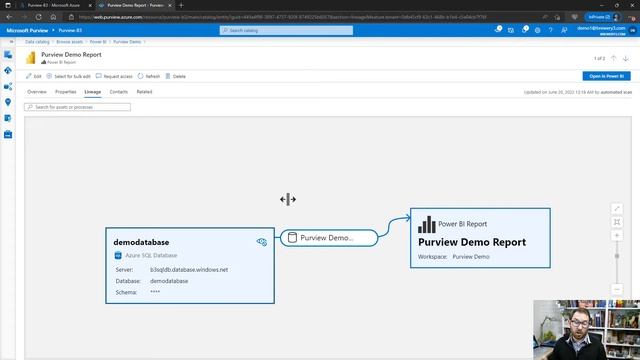Refresh the asset details
The width and height of the screenshot is (640, 360).
tap(149, 76)
